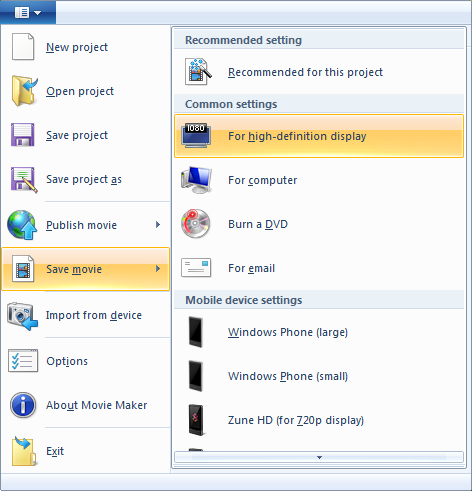This screenshot has width=472, height=491.
Task: Click the scroll-down arrow bar under the settings list
Action: pyautogui.click(x=319, y=457)
